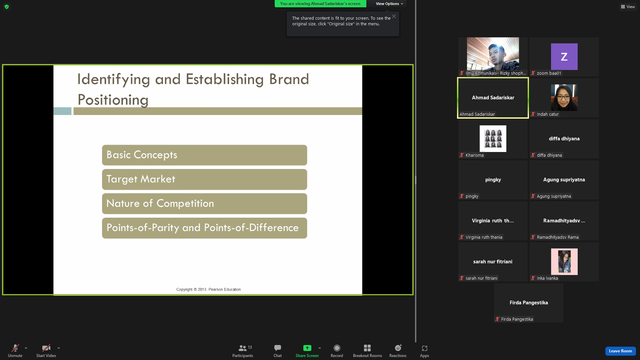Screen dimensions: 640x360
Task: Open audio options arrow beside Unmute
Action: (26, 348)
